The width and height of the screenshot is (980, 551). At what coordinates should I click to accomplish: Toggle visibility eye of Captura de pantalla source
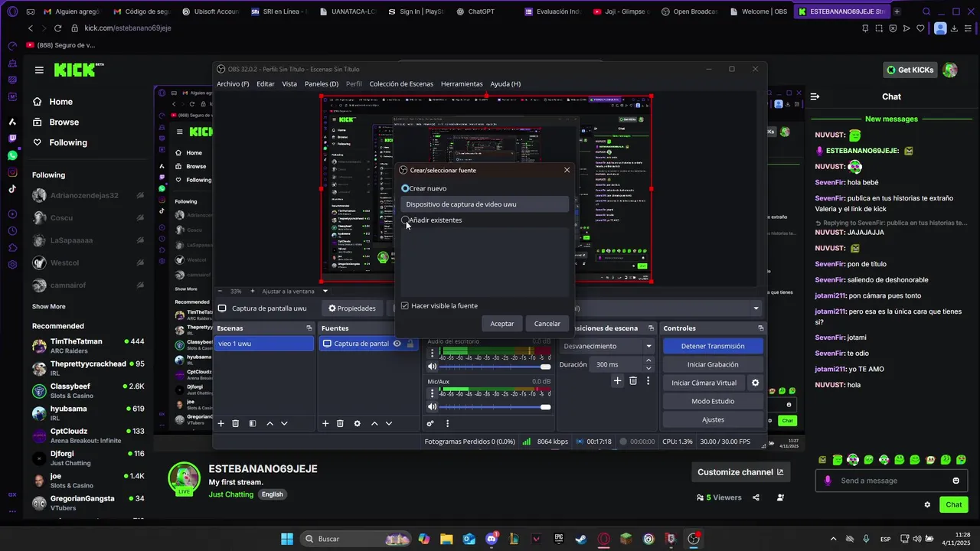pyautogui.click(x=397, y=344)
